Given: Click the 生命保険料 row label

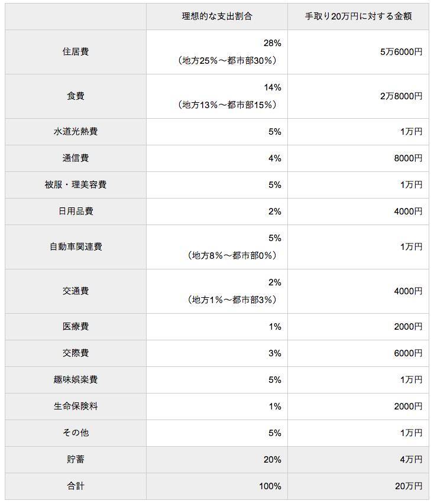Looking at the screenshot, I should (76, 407).
